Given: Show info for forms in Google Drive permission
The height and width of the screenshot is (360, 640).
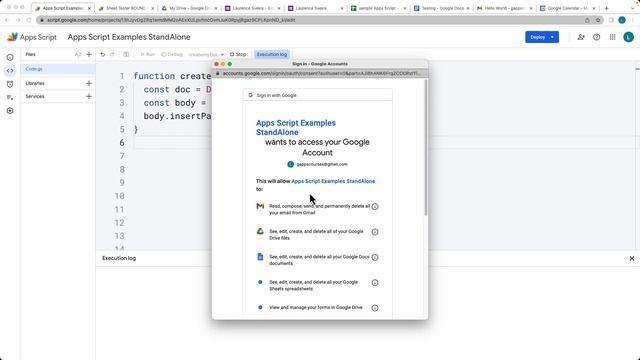Looking at the screenshot, I should click(x=375, y=308).
